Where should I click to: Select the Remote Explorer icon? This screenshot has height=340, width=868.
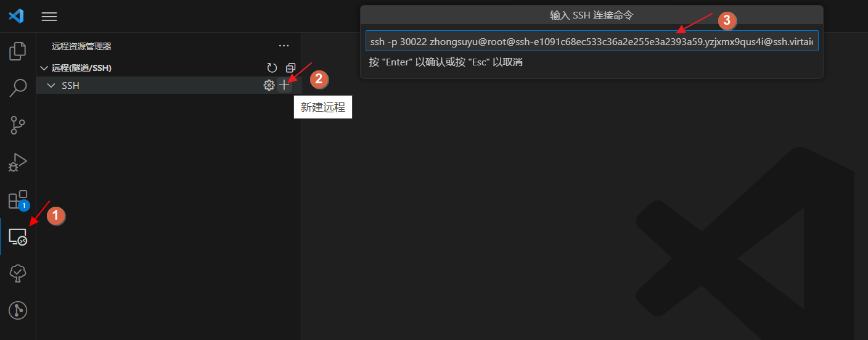click(18, 236)
